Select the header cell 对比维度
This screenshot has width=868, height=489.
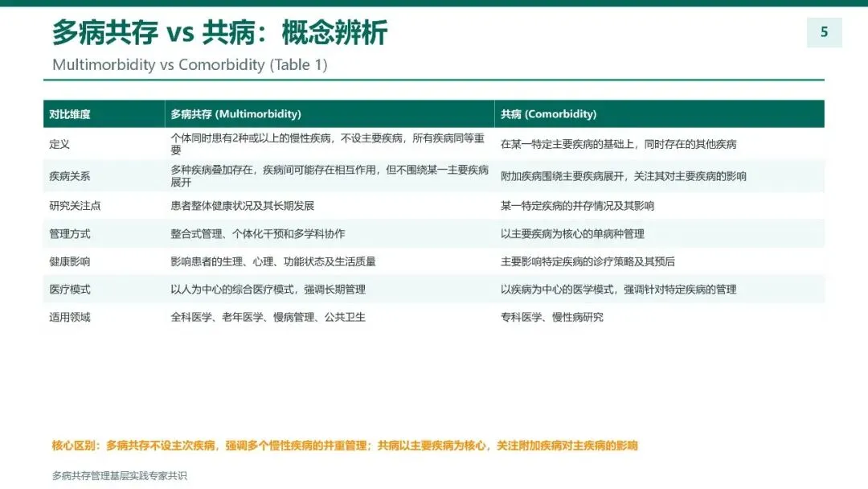[104, 114]
